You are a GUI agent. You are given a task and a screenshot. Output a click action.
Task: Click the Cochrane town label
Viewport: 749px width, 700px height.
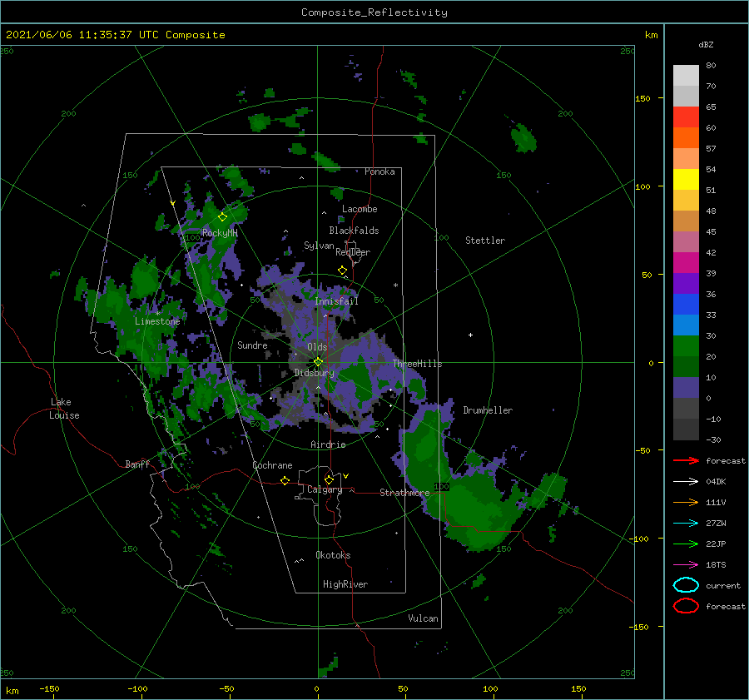tap(272, 465)
